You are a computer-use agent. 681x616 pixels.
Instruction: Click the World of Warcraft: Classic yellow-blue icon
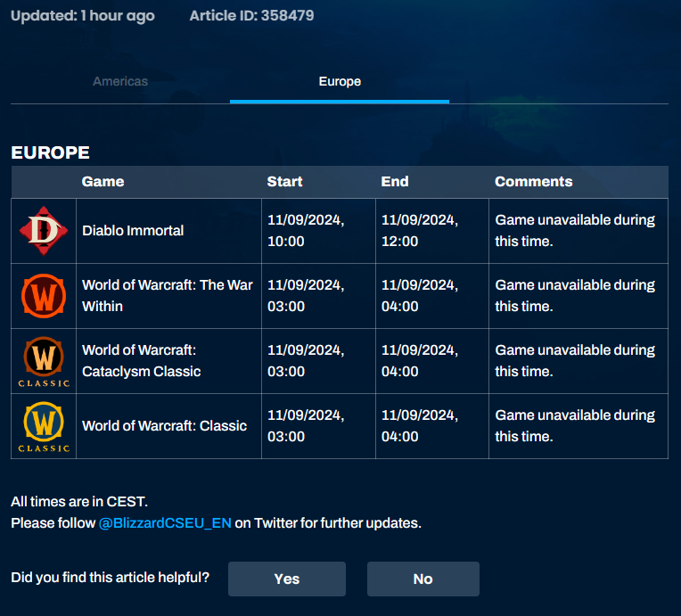[x=44, y=427]
